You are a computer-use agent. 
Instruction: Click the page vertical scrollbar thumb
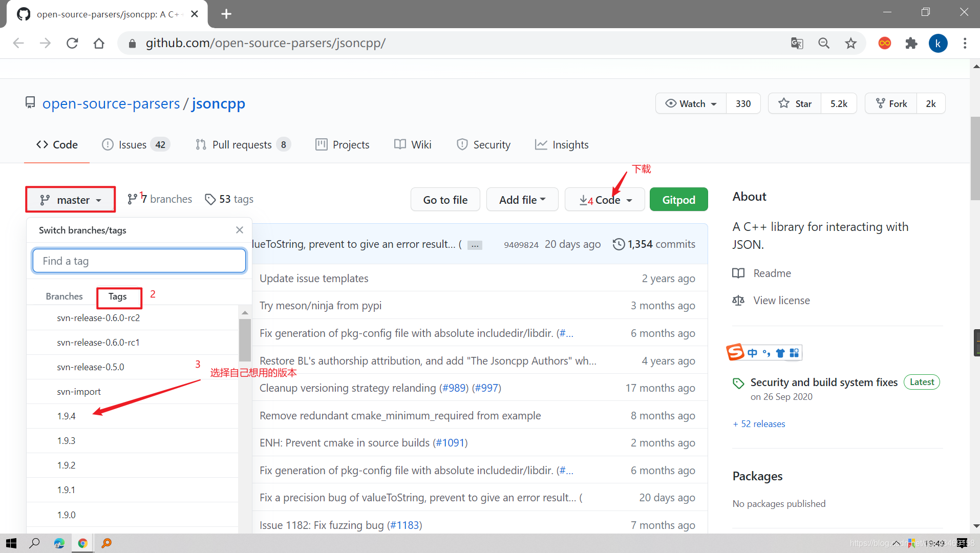pos(975,159)
